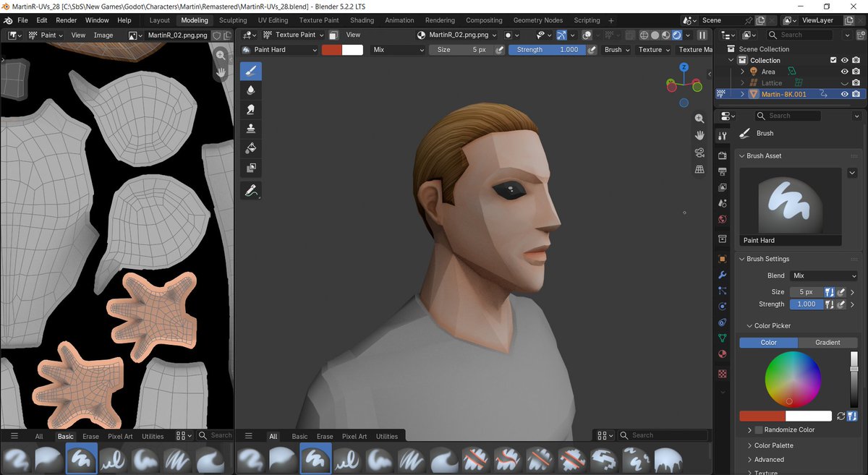Click the viewport zoom magnifier icon

click(x=699, y=119)
